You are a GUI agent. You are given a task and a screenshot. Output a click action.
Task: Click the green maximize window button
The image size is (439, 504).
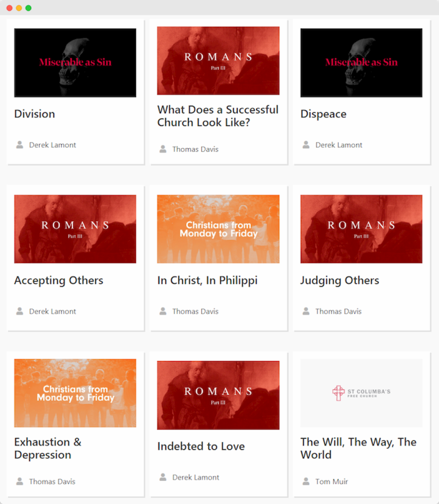pyautogui.click(x=28, y=8)
